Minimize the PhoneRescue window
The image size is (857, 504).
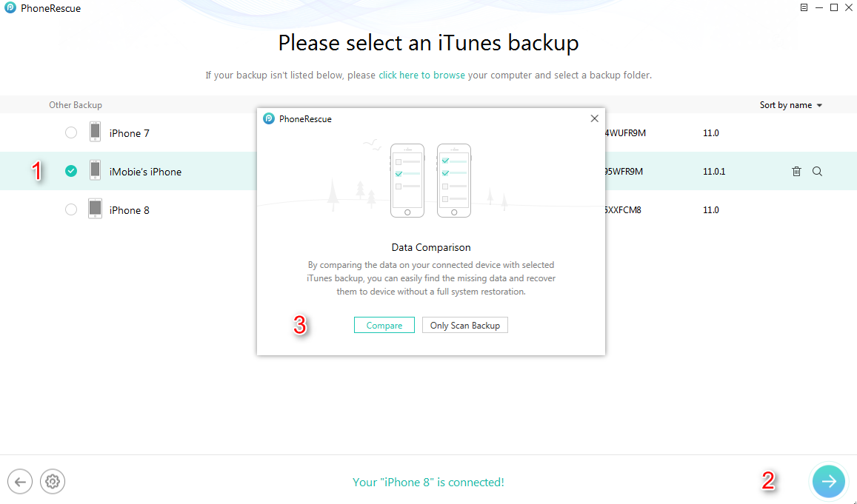[818, 7]
